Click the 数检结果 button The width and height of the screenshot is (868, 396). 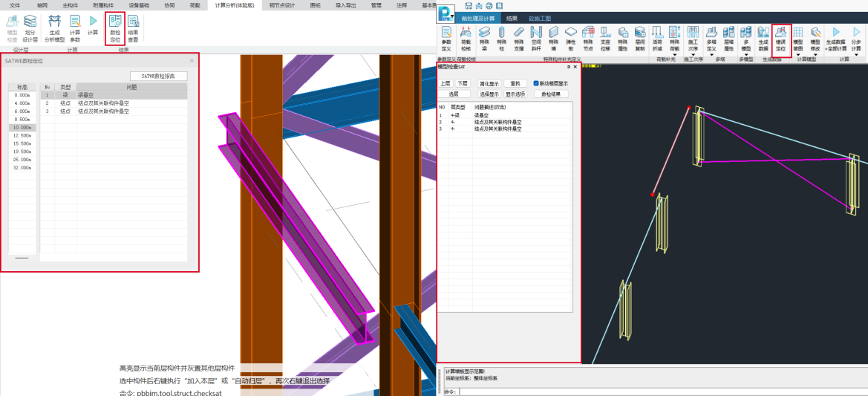[550, 94]
